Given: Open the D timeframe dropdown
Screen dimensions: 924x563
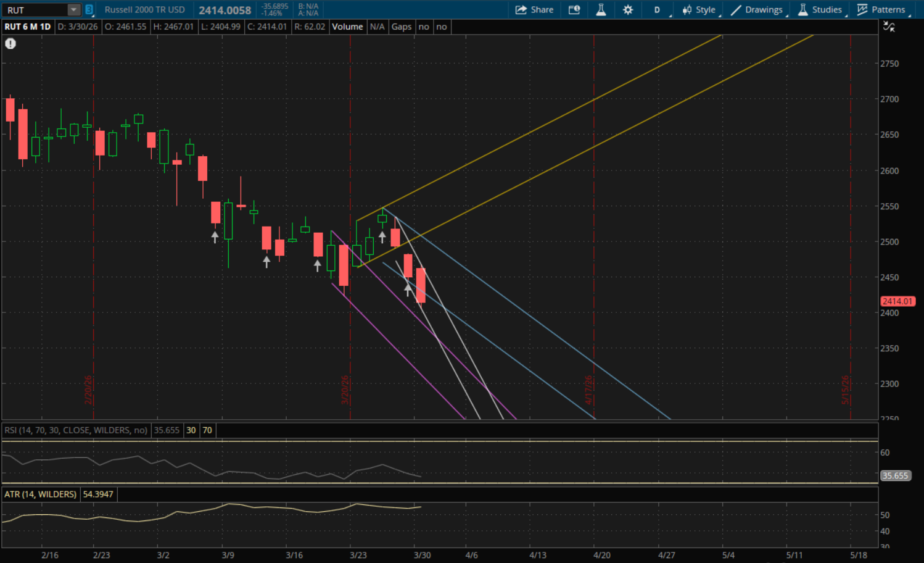Looking at the screenshot, I should [658, 10].
